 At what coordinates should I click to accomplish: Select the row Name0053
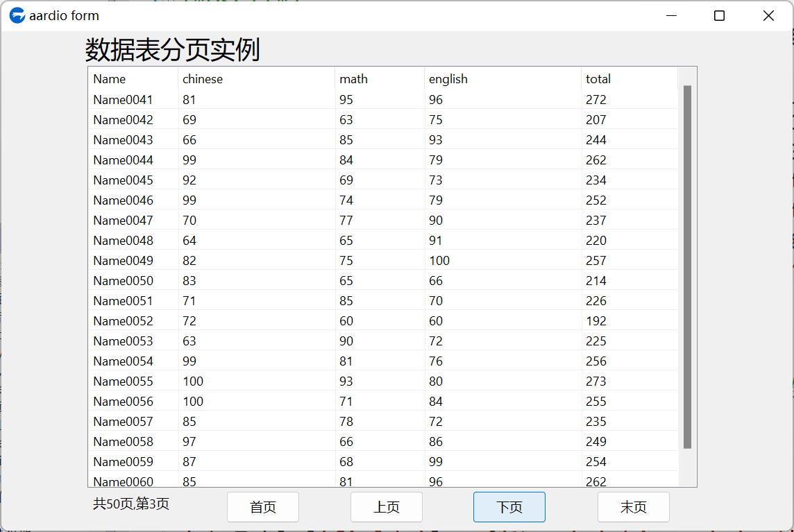383,341
